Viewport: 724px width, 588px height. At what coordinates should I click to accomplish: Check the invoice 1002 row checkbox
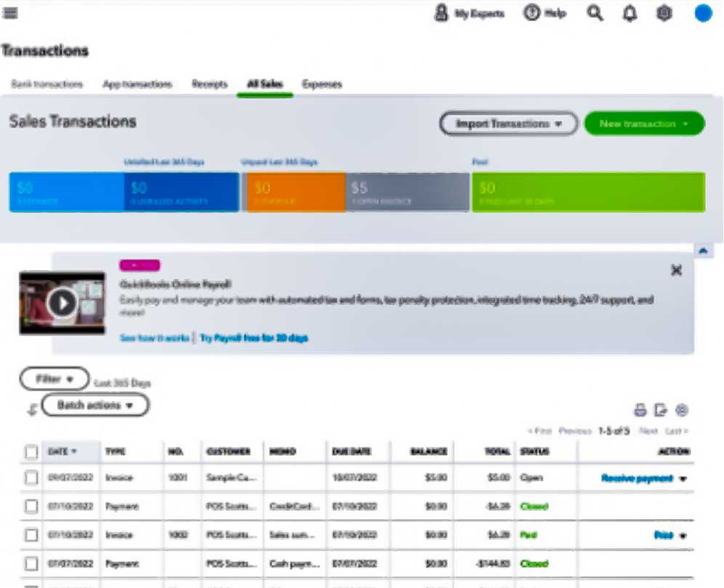31,535
